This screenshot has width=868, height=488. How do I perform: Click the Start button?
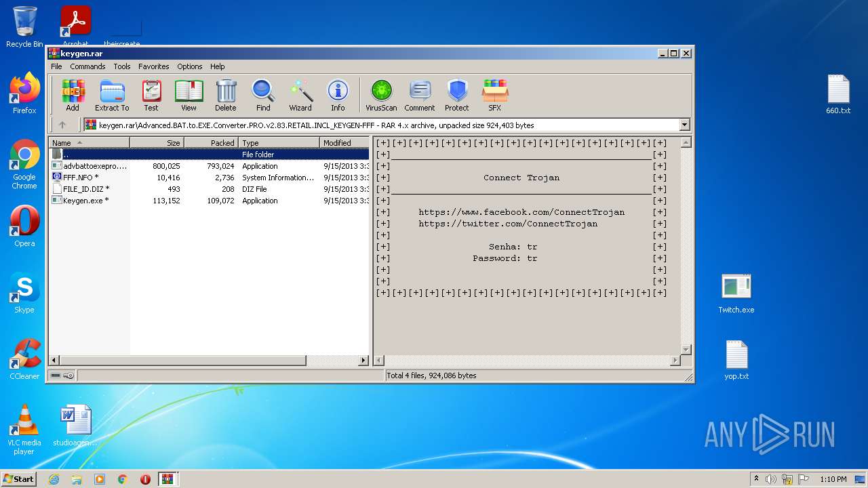click(x=18, y=479)
